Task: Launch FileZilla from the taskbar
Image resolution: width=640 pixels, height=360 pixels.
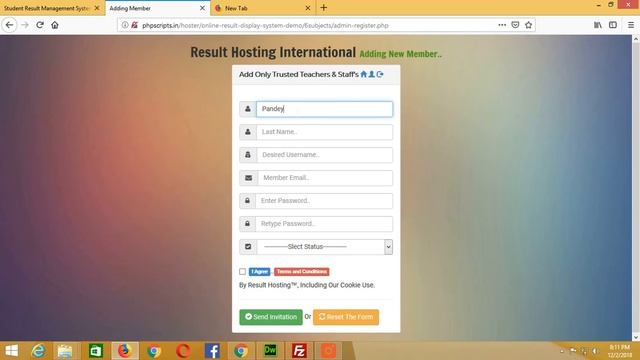Action: click(x=299, y=351)
